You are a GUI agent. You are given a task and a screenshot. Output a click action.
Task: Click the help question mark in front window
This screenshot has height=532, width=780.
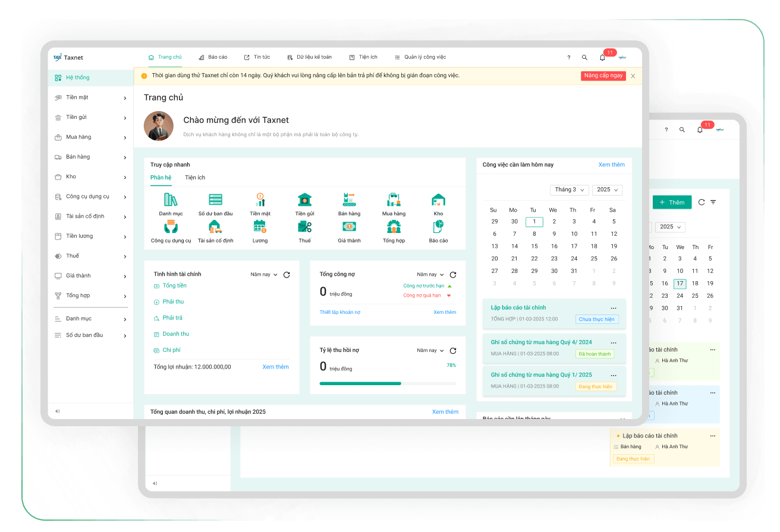pyautogui.click(x=568, y=58)
